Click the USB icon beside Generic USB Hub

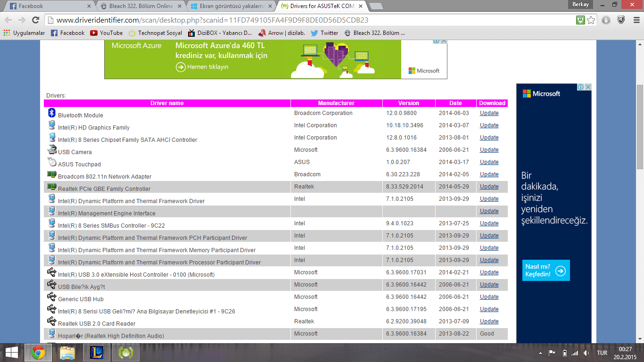52,297
